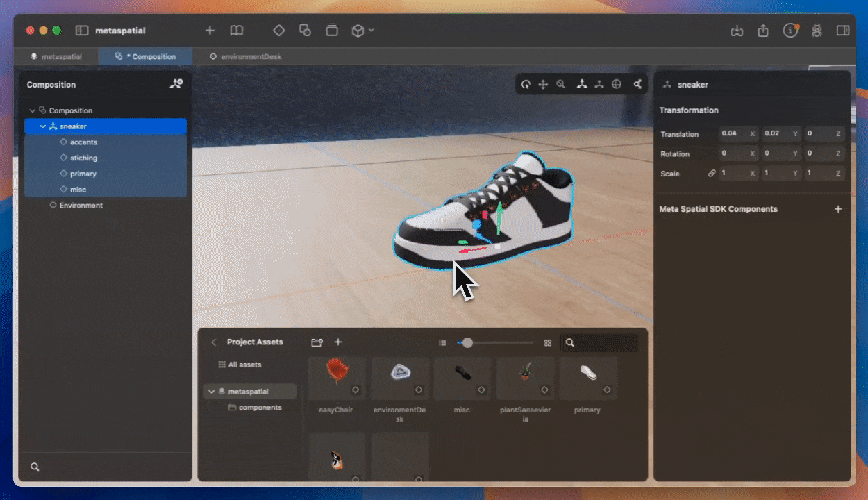Toggle world space mode via the globe icon
The height and width of the screenshot is (500, 868).
617,84
